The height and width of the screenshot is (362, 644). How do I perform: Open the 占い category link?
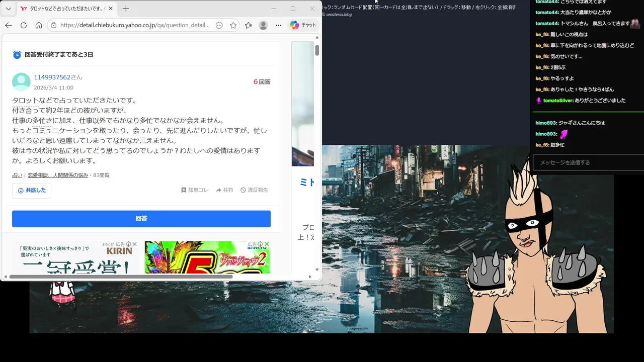pos(17,175)
